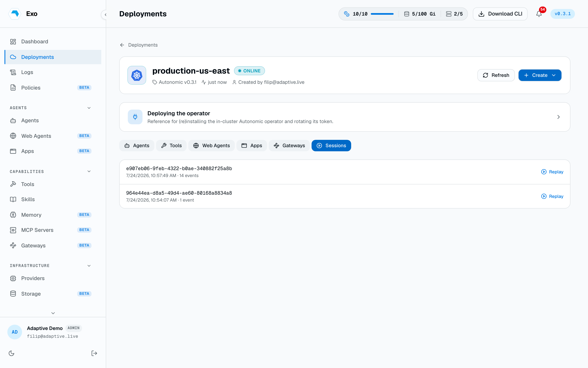Image resolution: width=588 pixels, height=368 pixels.
Task: Click the Memory brain icon in the sidebar
Action: (x=13, y=215)
